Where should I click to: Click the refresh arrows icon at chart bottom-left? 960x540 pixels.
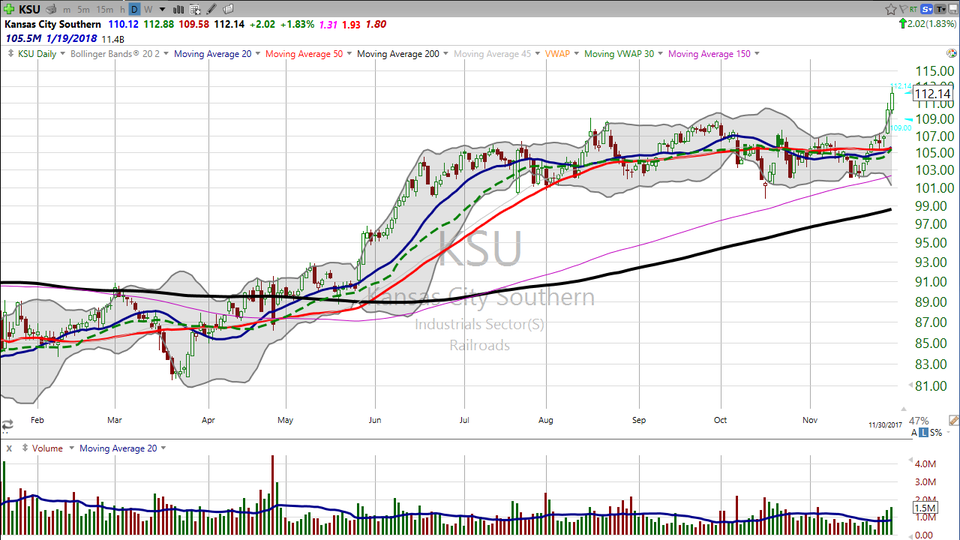click(x=7, y=425)
